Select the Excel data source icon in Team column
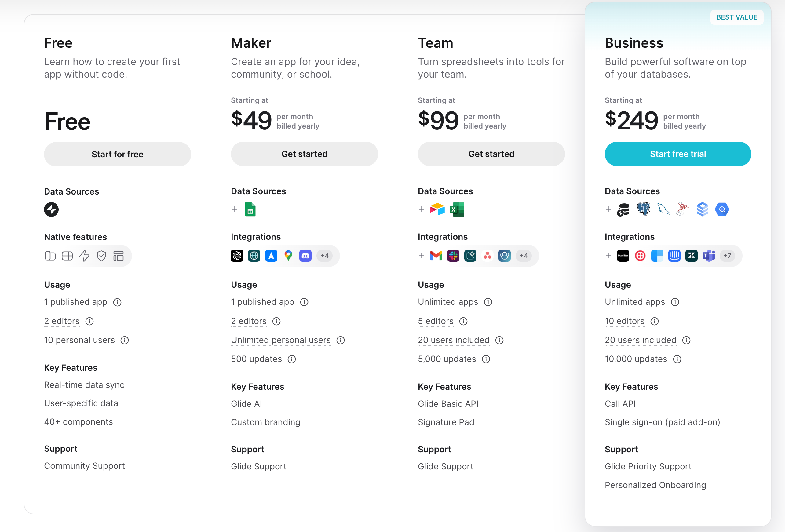 457,210
